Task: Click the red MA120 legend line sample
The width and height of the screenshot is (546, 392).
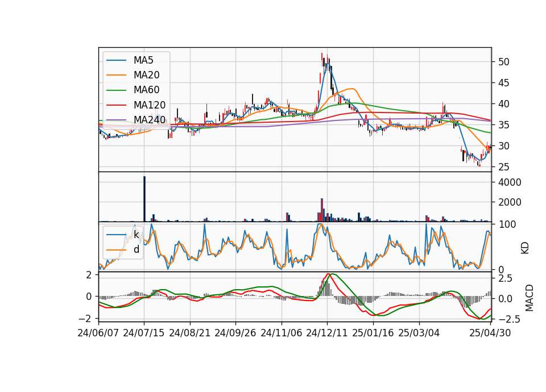Action: [116, 105]
